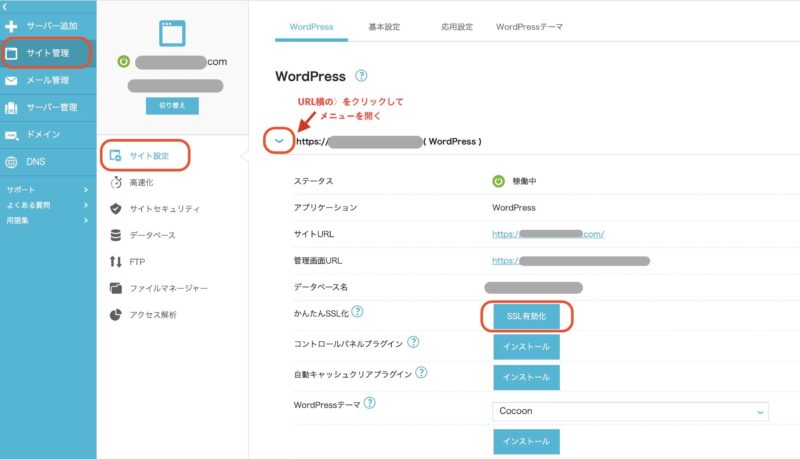Viewport: 800px width, 459px height.
Task: Click the ドメイン icon in the sidebar
Action: click(x=11, y=135)
